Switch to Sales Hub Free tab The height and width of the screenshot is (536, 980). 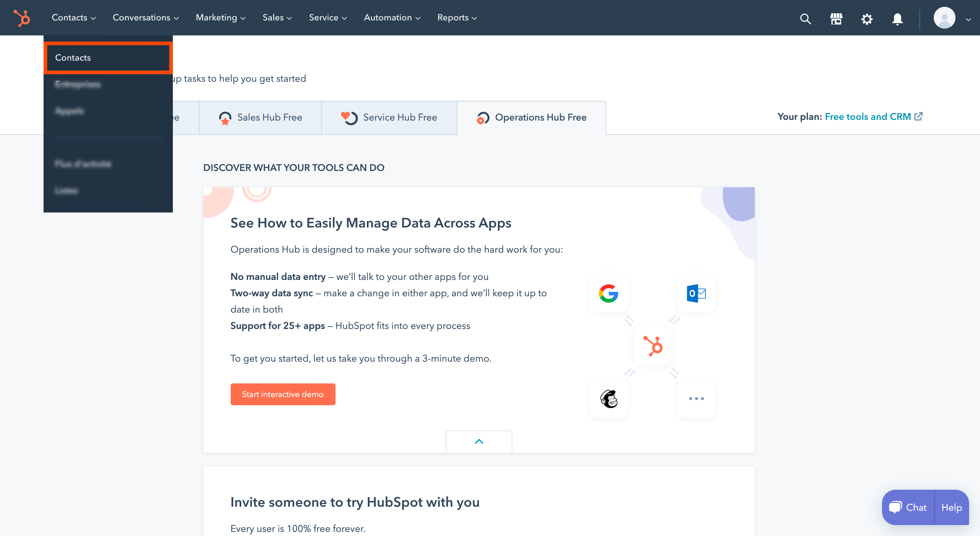tap(260, 117)
